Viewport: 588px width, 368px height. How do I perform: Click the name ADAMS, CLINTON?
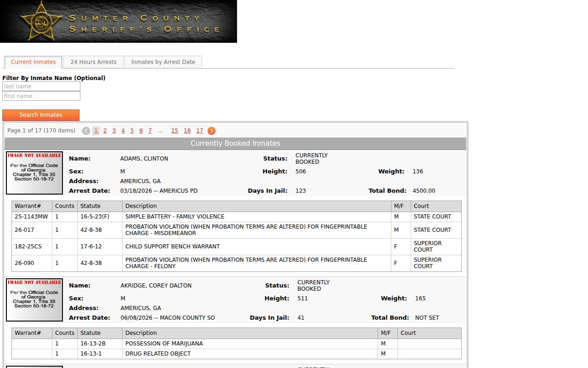[144, 159]
